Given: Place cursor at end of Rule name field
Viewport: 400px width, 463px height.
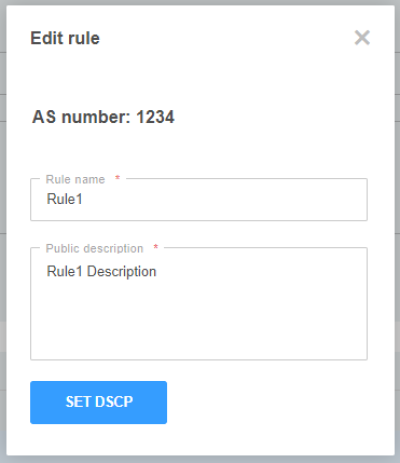Looking at the screenshot, I should click(233, 199).
